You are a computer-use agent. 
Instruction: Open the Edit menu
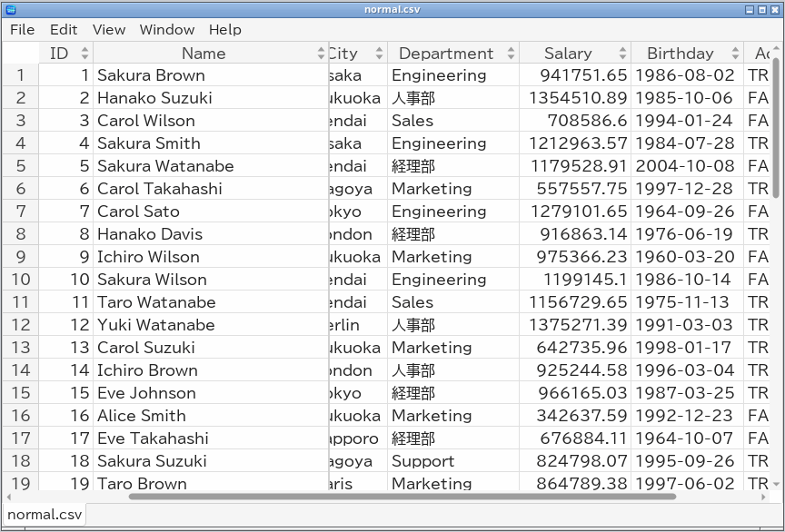point(64,30)
